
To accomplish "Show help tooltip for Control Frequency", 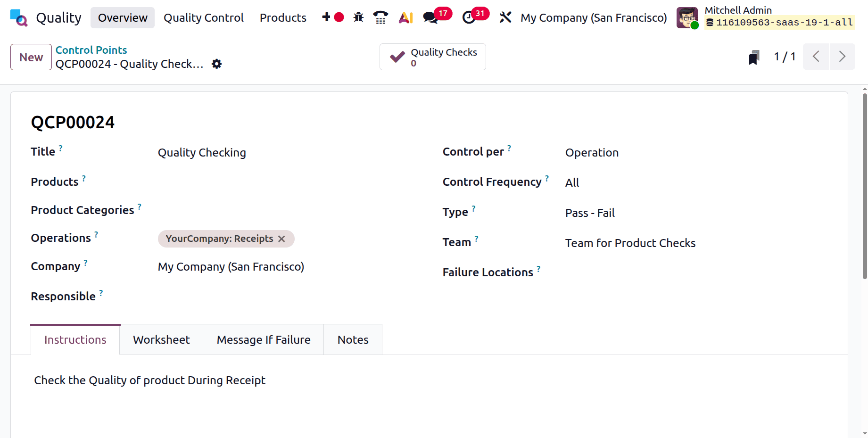I will tap(547, 178).
